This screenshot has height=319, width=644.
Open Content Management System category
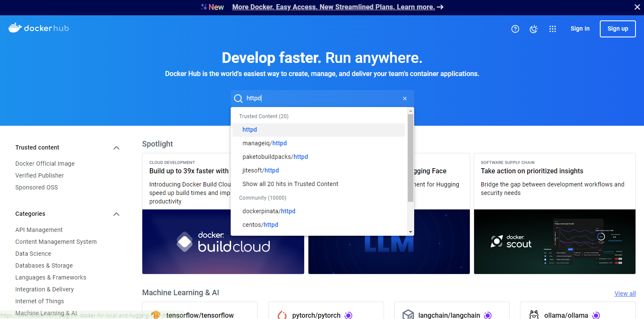click(56, 242)
